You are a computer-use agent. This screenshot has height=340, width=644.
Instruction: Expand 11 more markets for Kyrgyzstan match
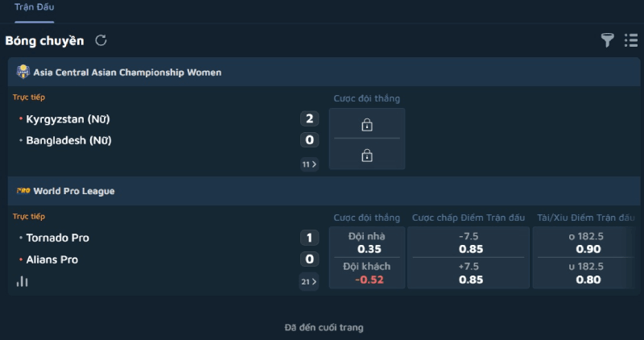(x=309, y=164)
